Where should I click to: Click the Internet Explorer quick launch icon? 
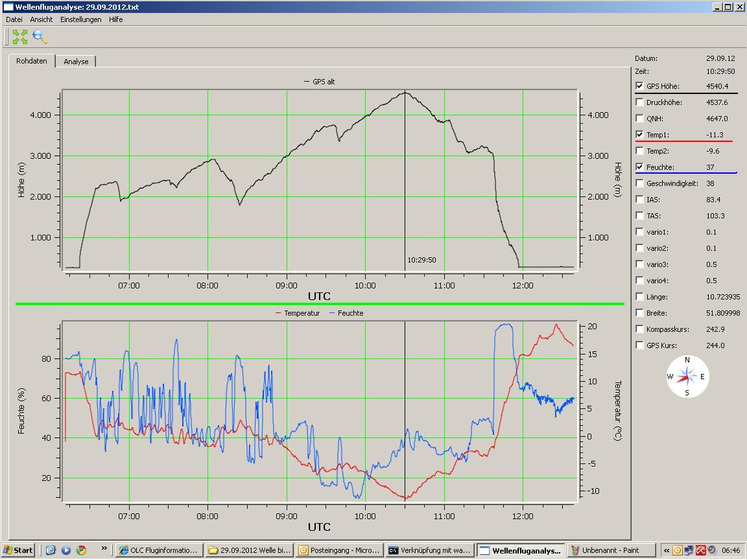pos(51,550)
